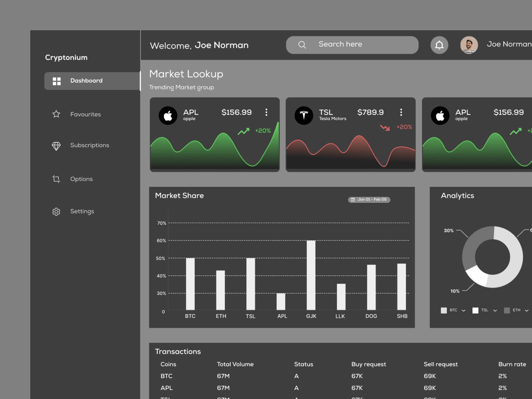
Task: Click the notification bell icon
Action: pos(439,45)
